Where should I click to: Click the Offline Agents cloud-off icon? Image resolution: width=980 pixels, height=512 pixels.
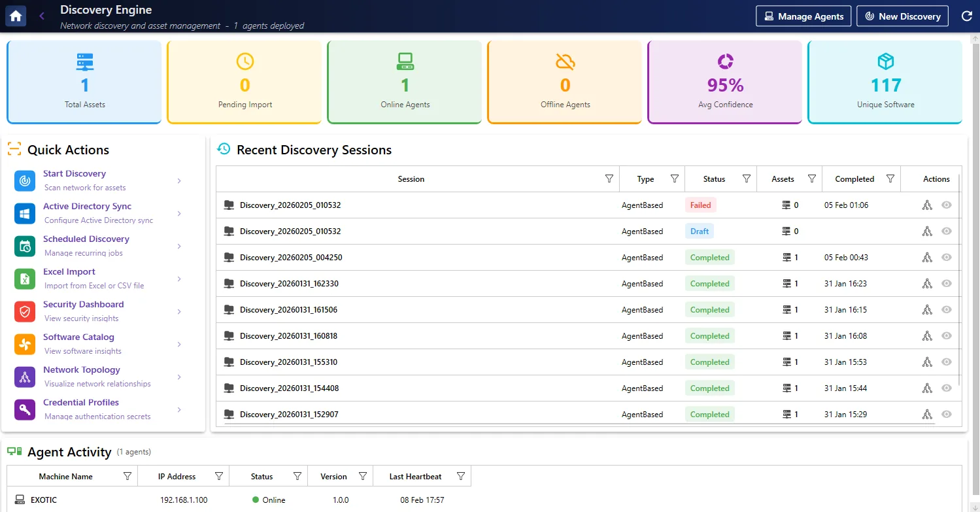point(566,61)
